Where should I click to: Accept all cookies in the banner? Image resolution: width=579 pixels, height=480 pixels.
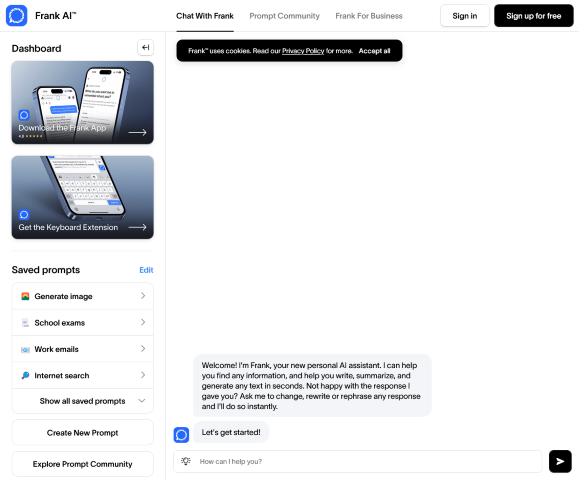374,51
